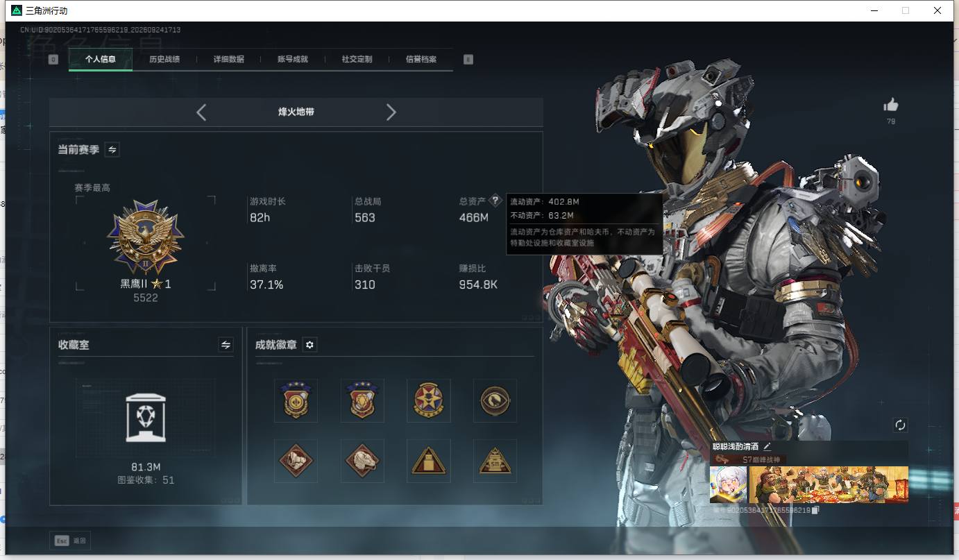Screen dimensions: 959x560
Task: Click the refresh character display icon
Action: pyautogui.click(x=901, y=425)
